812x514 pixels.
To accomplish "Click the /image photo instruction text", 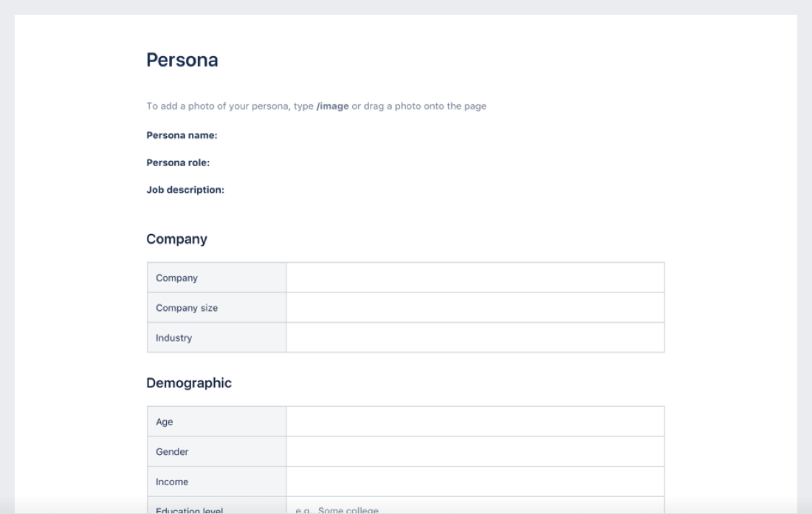I will (x=316, y=106).
